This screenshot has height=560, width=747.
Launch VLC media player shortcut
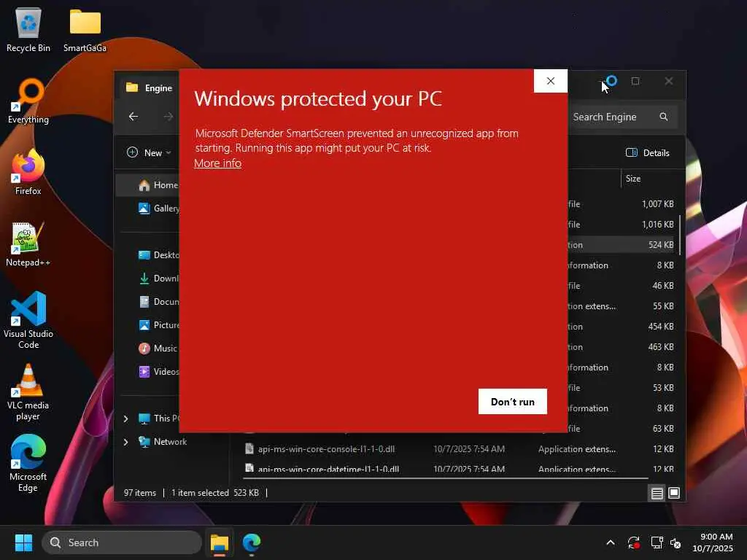(28, 392)
